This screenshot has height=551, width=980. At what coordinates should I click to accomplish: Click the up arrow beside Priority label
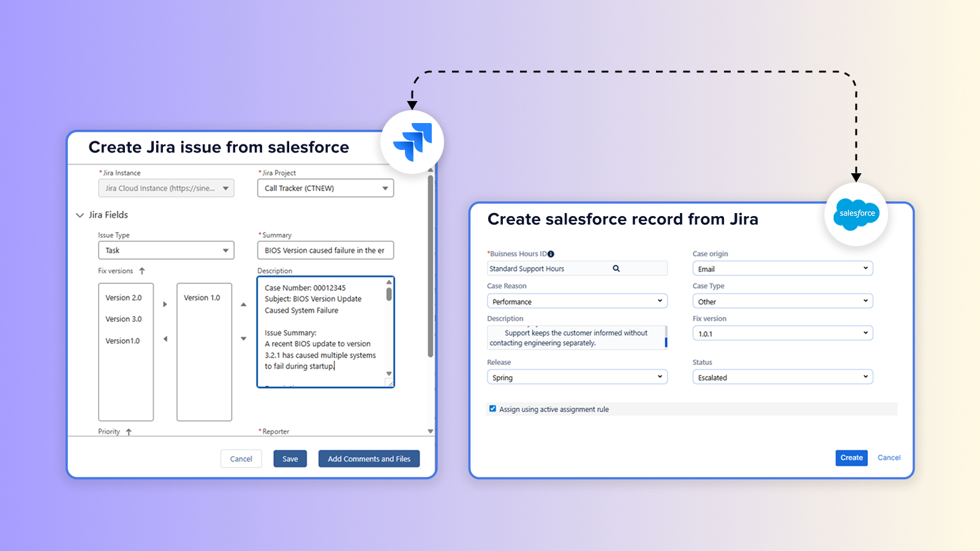129,432
